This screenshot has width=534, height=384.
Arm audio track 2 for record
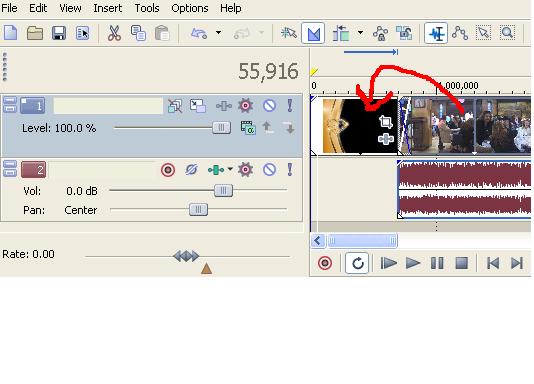[168, 170]
